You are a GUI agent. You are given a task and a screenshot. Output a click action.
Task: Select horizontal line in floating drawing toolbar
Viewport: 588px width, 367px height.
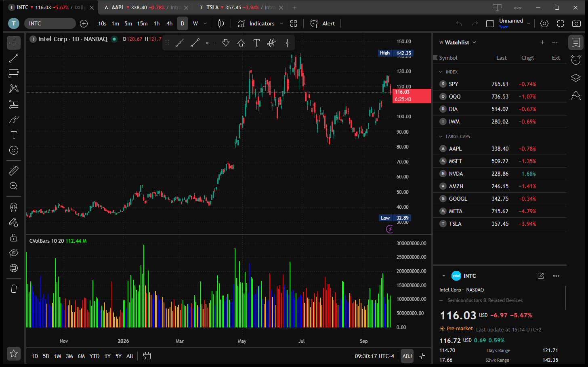pyautogui.click(x=210, y=43)
